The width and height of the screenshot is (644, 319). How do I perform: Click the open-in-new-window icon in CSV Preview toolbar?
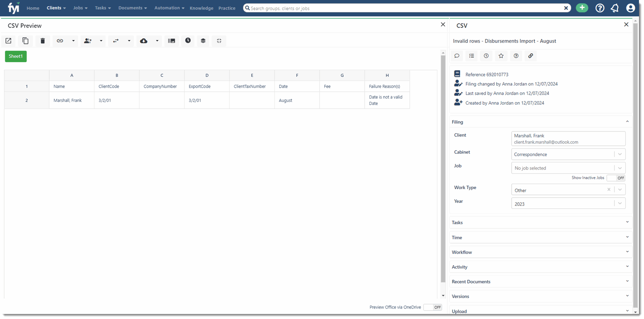[8, 41]
